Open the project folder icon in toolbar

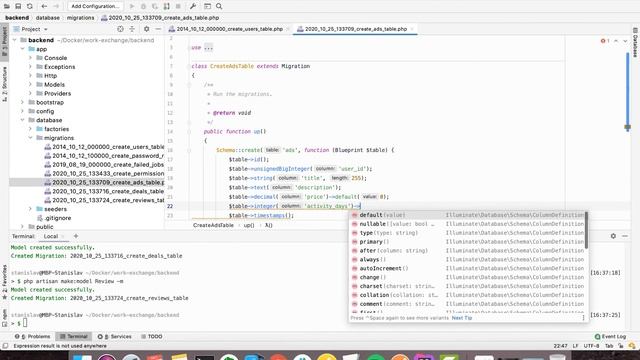(7, 6)
